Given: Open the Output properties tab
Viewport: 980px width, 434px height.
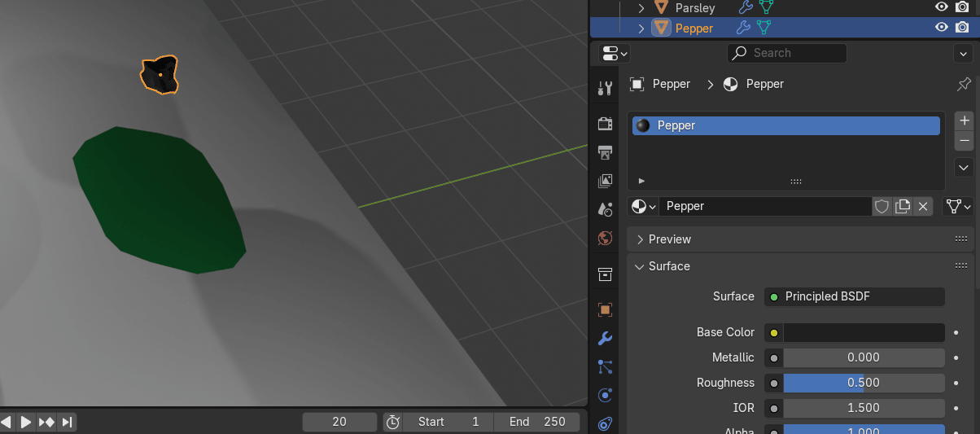Looking at the screenshot, I should 605,152.
